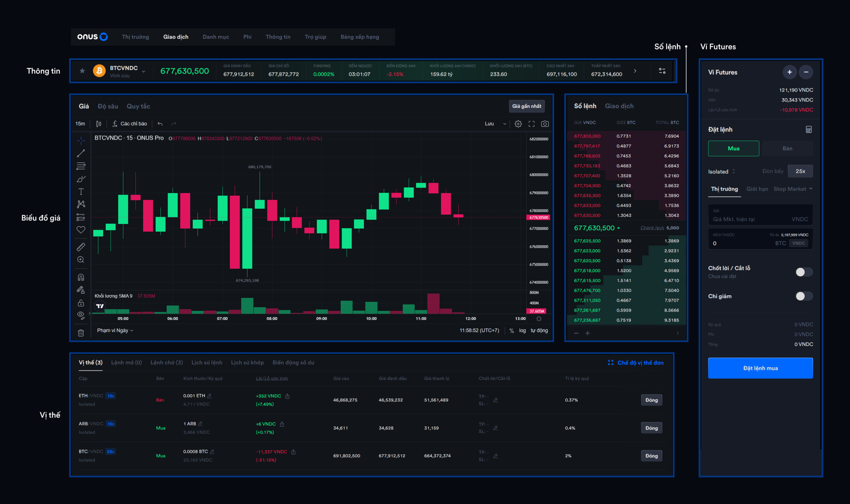
Task: Hide all drawings eye icon
Action: pos(81,315)
